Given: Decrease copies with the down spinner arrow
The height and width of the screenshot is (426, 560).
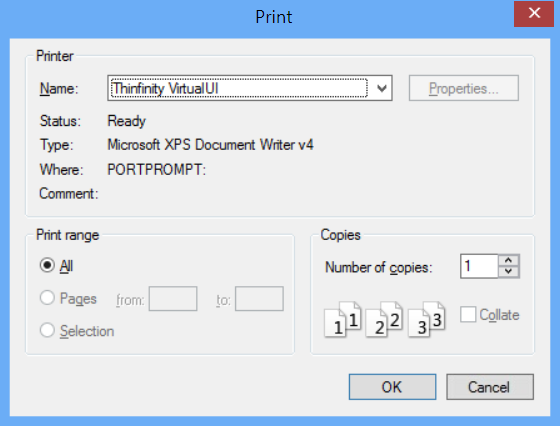Looking at the screenshot, I should click(509, 272).
